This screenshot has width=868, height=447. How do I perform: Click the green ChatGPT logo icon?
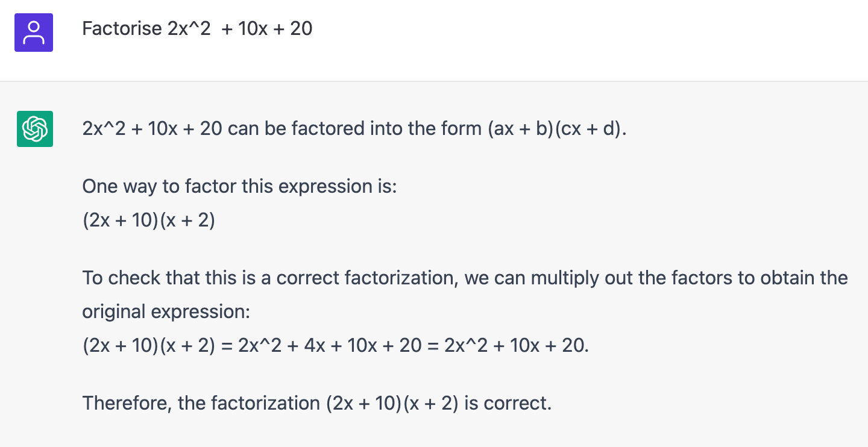pos(35,129)
